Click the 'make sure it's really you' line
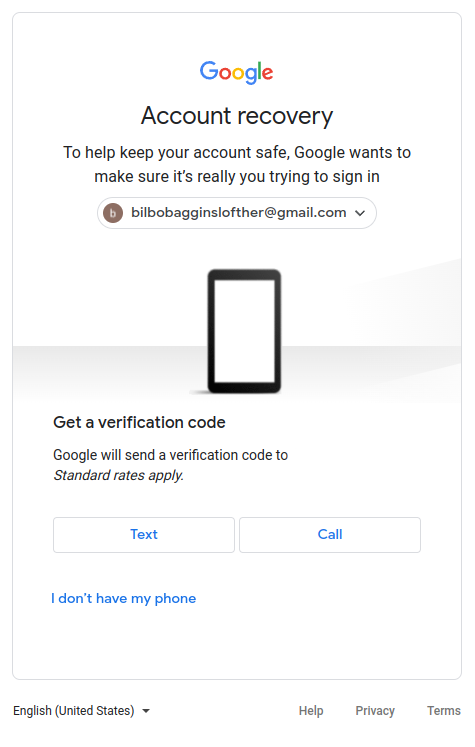This screenshot has width=475, height=747. pos(237,177)
